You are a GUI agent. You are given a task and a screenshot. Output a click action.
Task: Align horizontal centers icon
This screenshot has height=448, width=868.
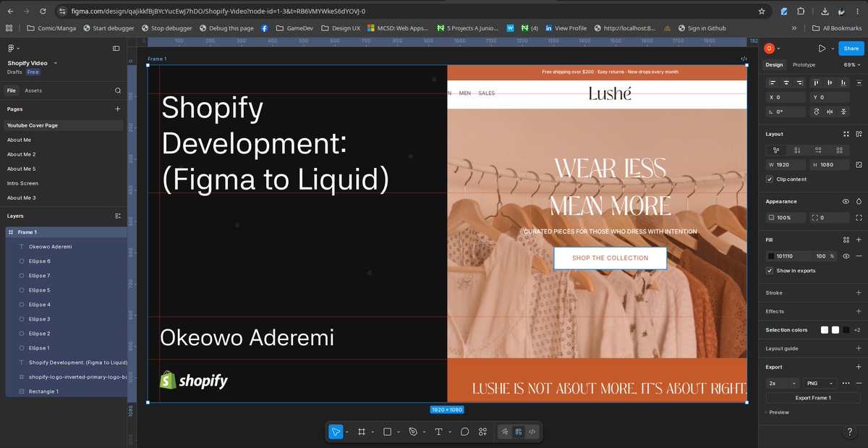[786, 83]
